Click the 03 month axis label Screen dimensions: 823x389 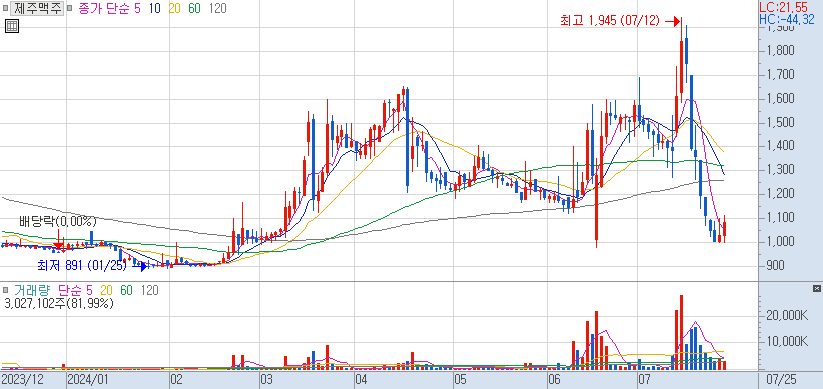(x=267, y=379)
